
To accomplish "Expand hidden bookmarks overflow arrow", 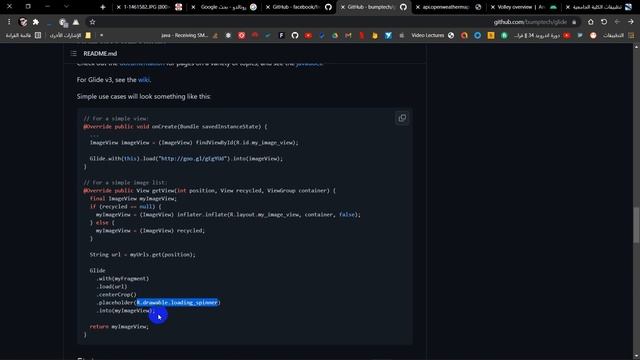I will coord(101,36).
